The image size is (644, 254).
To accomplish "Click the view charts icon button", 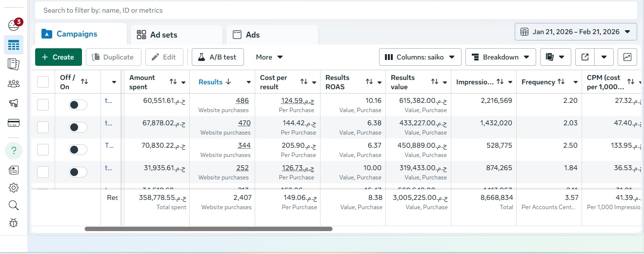I will pyautogui.click(x=627, y=57).
